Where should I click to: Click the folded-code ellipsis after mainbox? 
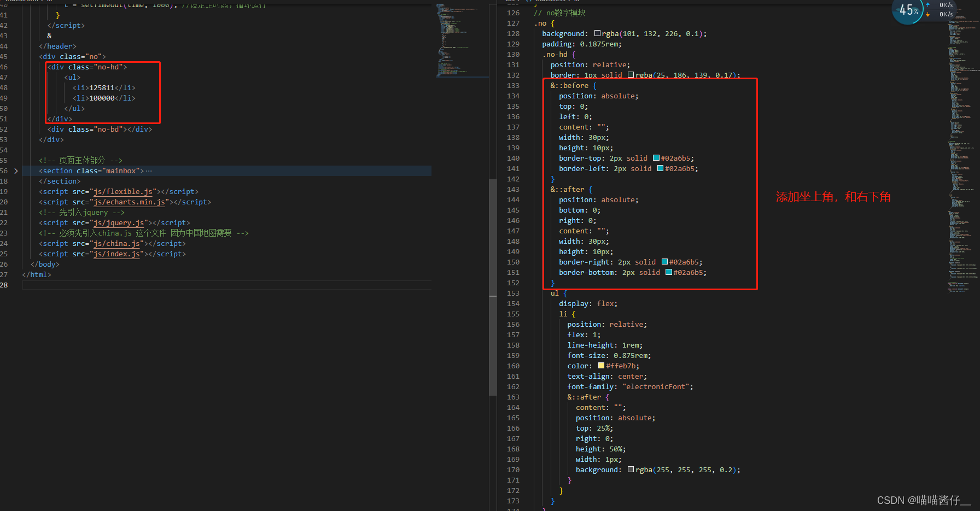[149, 171]
